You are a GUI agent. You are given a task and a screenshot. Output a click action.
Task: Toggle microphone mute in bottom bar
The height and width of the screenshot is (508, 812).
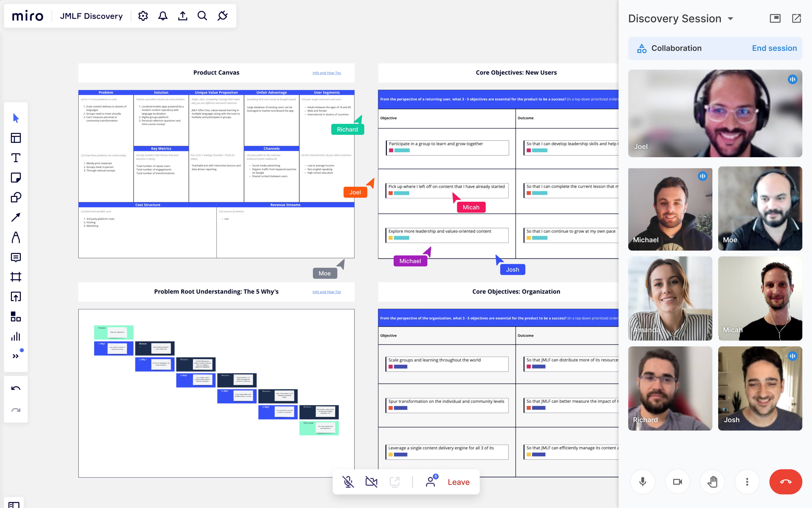348,482
